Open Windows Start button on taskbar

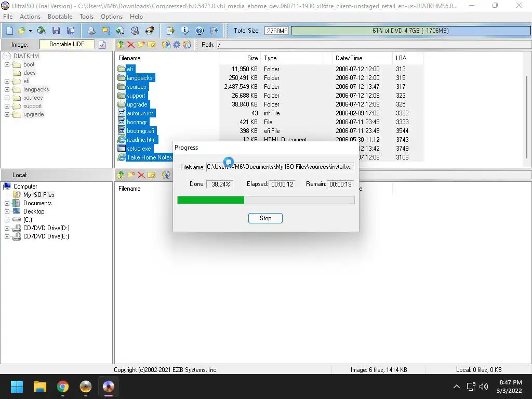(17, 387)
